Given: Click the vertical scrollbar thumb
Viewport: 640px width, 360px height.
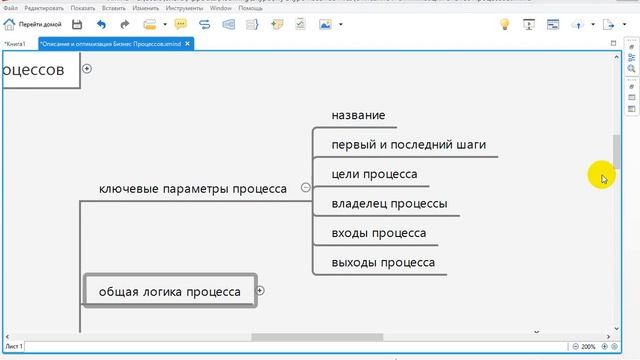Looking at the screenshot, I should pyautogui.click(x=616, y=151).
